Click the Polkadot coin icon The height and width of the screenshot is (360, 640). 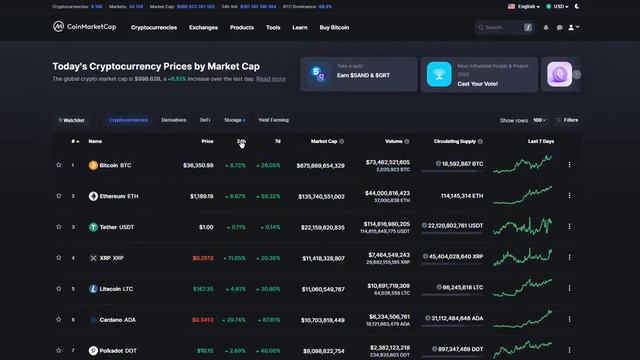(x=93, y=350)
